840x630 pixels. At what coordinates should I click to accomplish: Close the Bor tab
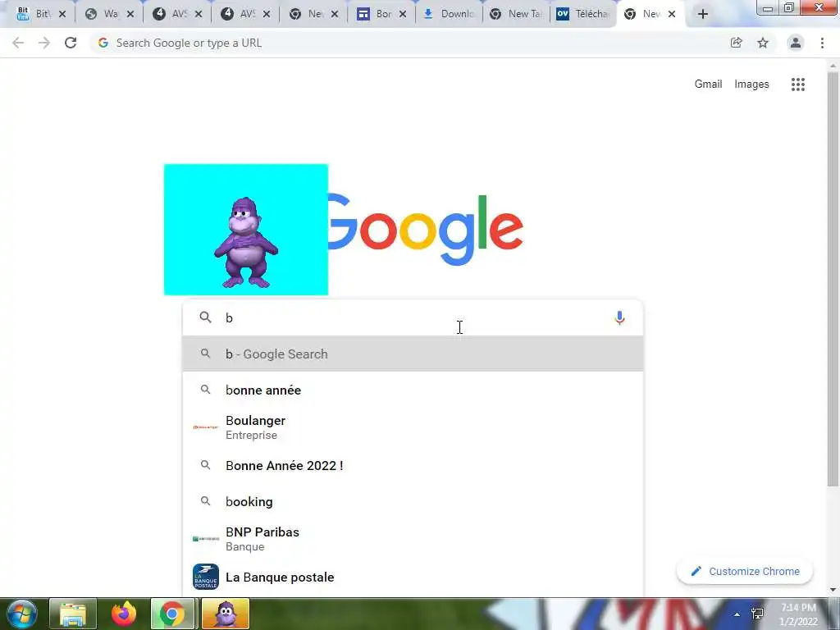pyautogui.click(x=403, y=14)
